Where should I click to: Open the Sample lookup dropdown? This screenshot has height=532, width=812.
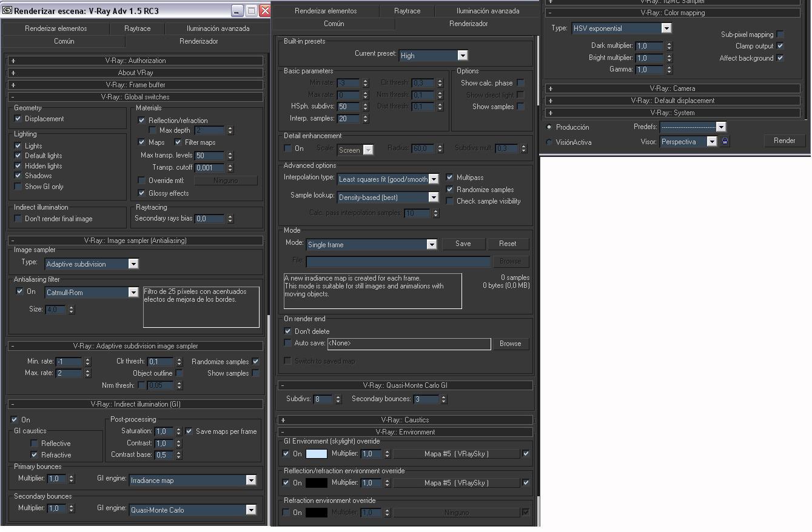tap(388, 198)
